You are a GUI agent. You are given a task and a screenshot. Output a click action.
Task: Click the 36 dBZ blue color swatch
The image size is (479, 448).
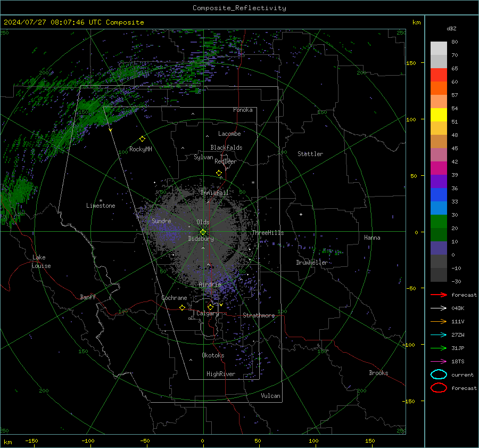tap(439, 194)
